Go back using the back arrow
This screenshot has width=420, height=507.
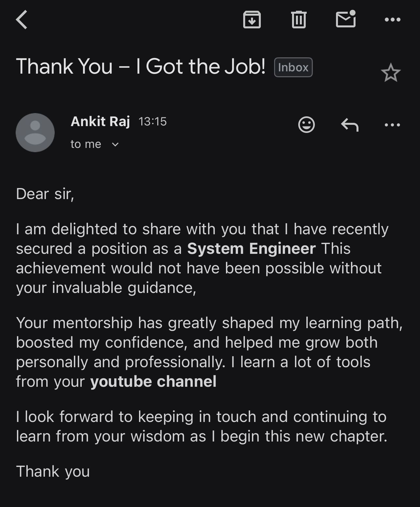pos(22,20)
